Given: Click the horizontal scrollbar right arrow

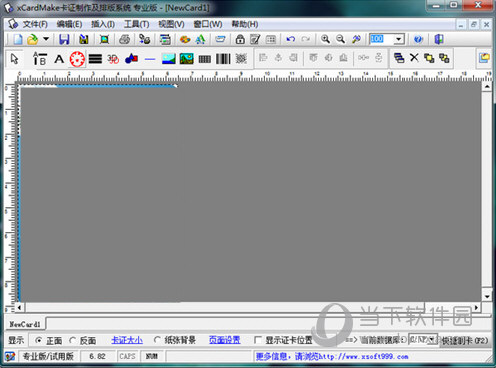Looking at the screenshot, I should (477, 307).
